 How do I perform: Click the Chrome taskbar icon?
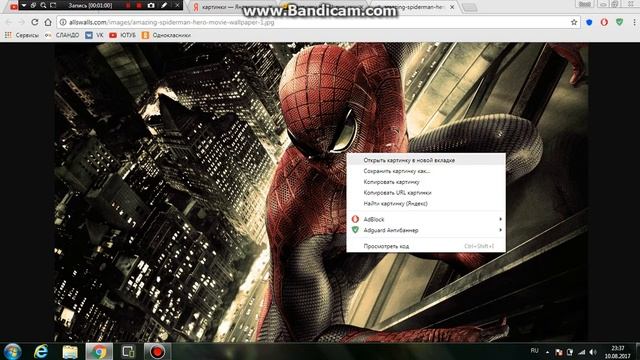[x=99, y=351]
